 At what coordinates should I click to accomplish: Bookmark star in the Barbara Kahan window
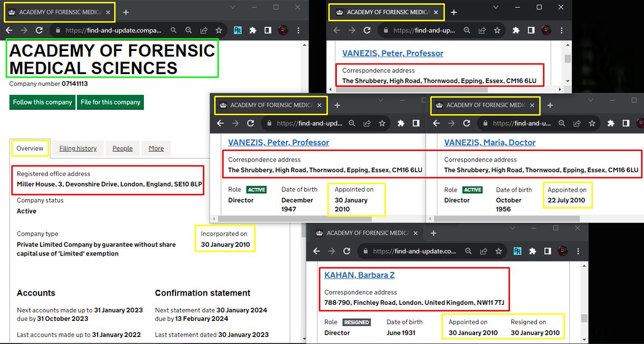[x=497, y=251]
